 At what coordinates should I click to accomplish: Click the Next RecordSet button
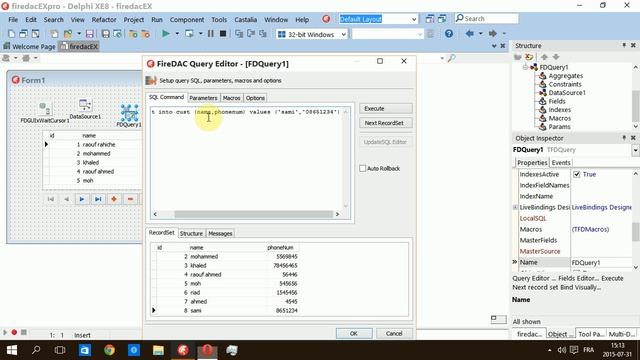click(386, 123)
